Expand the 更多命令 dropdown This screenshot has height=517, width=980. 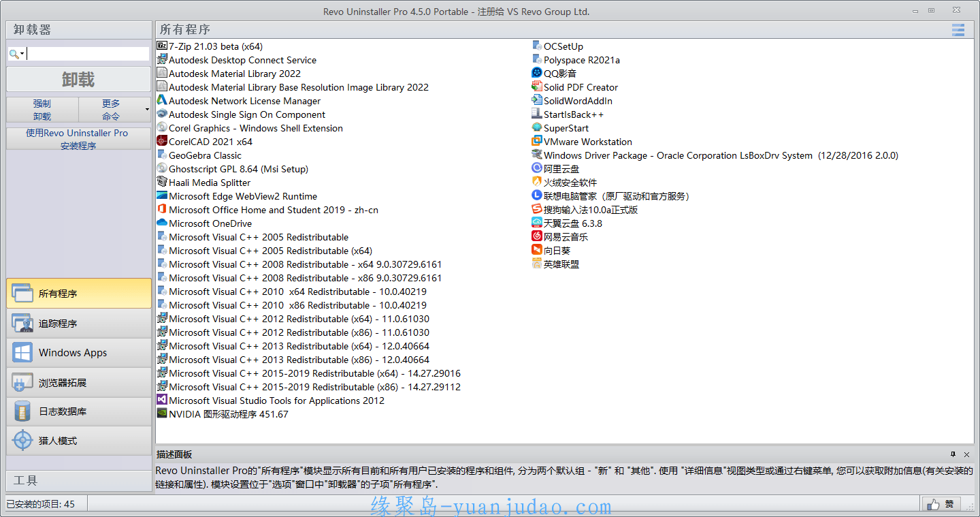coord(147,110)
